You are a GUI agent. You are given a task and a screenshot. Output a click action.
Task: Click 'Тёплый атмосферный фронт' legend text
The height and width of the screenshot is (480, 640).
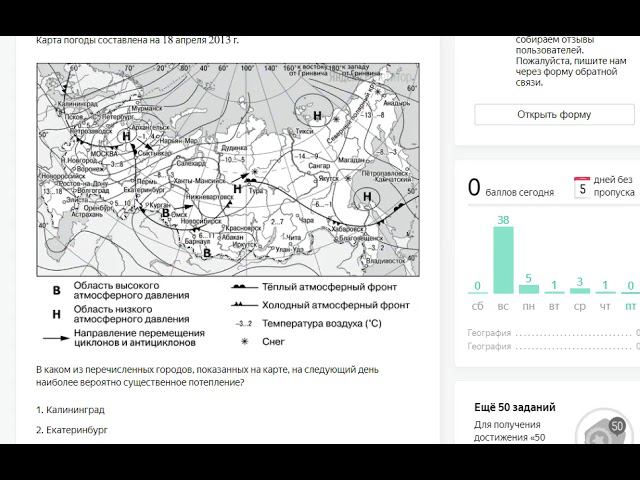[x=329, y=287]
